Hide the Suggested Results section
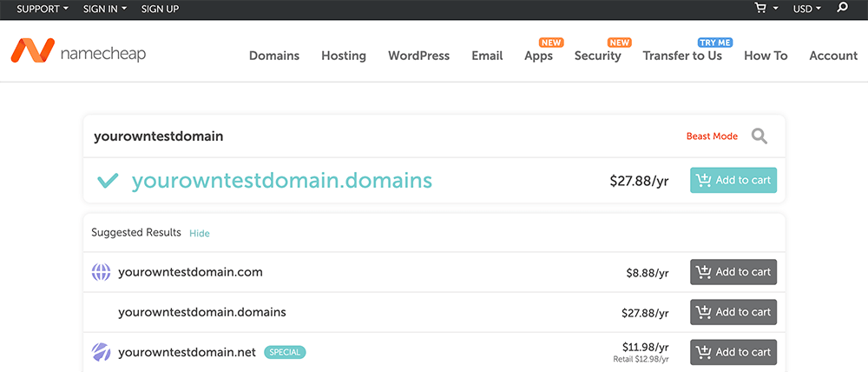868x372 pixels. pos(200,234)
